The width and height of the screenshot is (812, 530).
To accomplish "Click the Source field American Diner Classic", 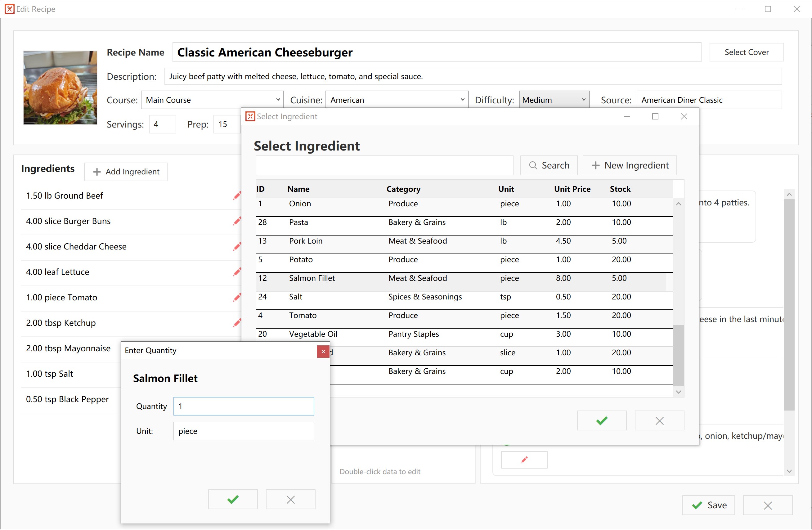I will coord(709,100).
